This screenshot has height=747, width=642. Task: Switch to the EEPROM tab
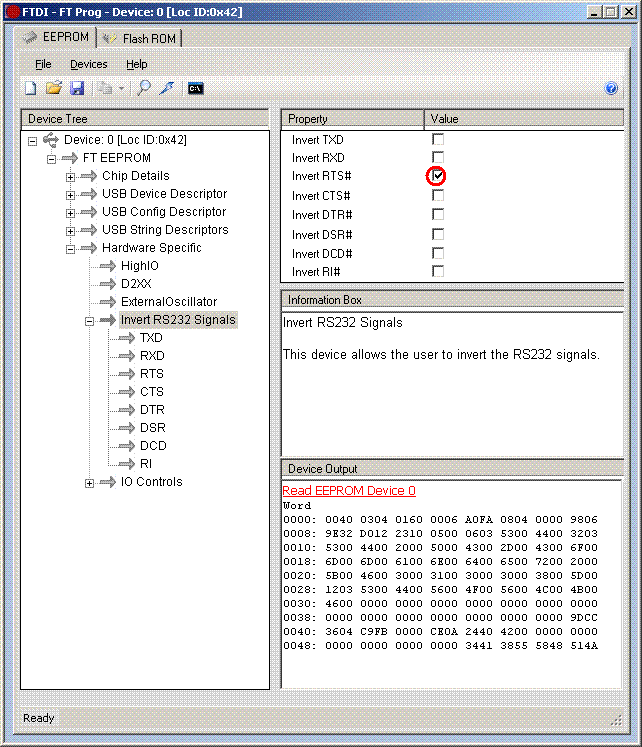click(x=57, y=37)
